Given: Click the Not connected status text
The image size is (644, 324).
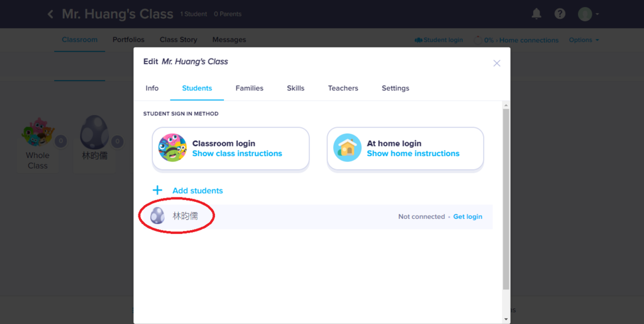Looking at the screenshot, I should click(421, 216).
